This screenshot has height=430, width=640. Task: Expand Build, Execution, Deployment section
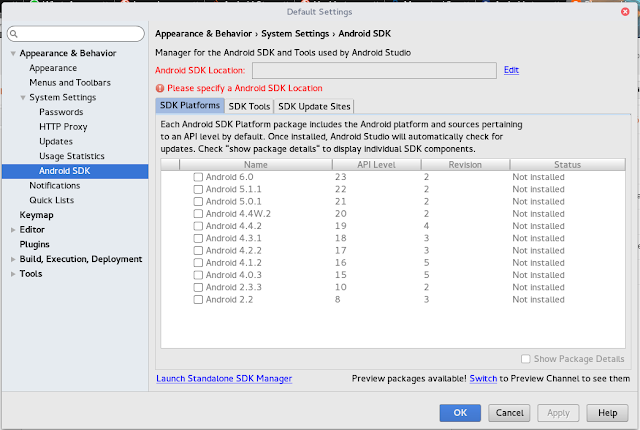click(x=13, y=259)
